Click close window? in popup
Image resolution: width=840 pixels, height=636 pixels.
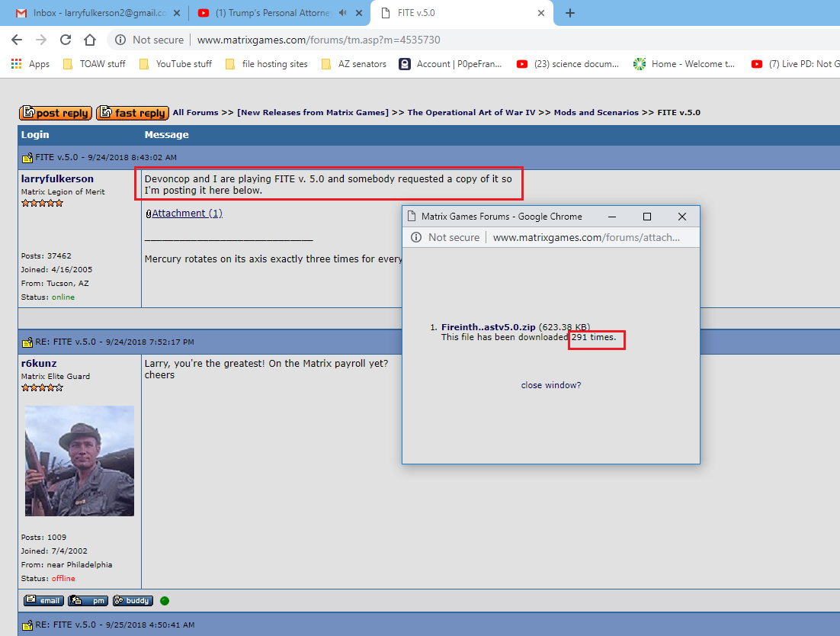tap(550, 385)
